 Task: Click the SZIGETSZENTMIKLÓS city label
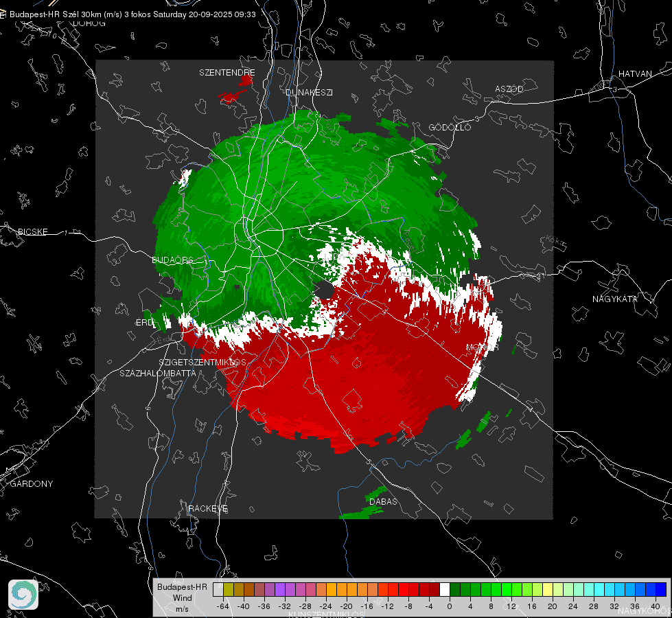tap(202, 363)
